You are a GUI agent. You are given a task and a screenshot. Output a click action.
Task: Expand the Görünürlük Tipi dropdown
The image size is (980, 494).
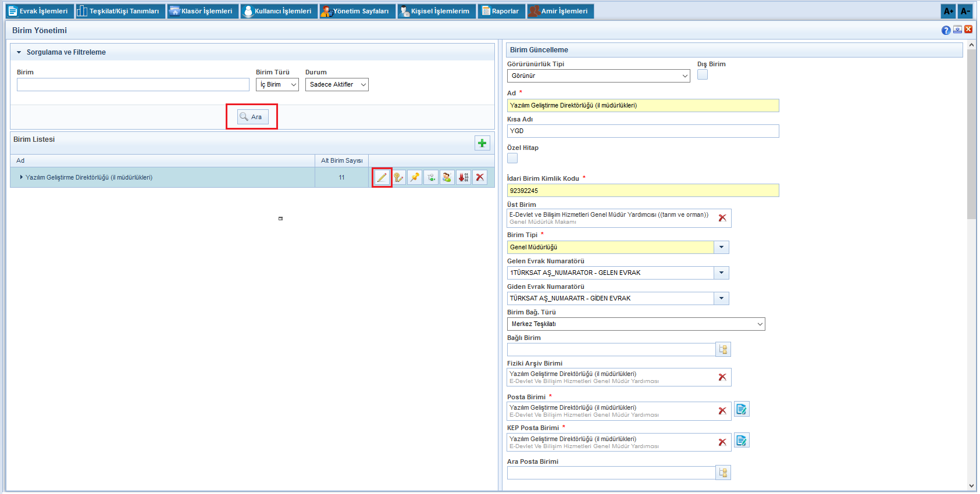tap(598, 76)
